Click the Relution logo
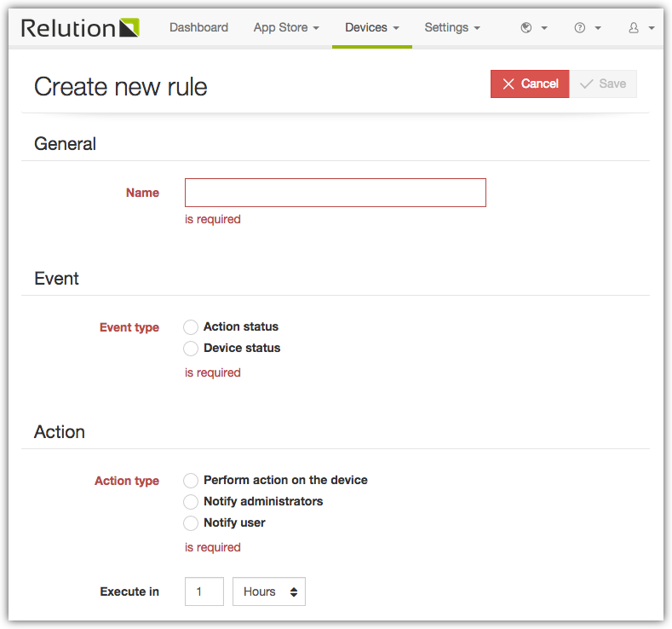The width and height of the screenshot is (672, 629). pyautogui.click(x=80, y=28)
